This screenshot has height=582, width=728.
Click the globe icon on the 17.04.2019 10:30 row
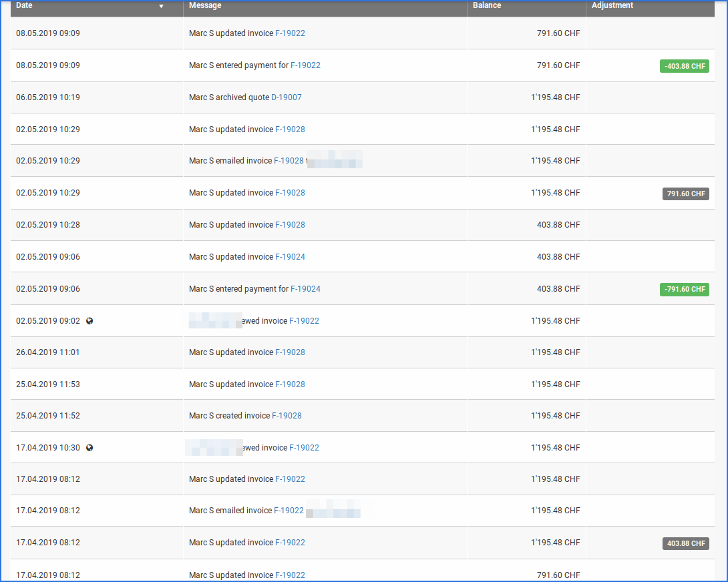click(89, 447)
